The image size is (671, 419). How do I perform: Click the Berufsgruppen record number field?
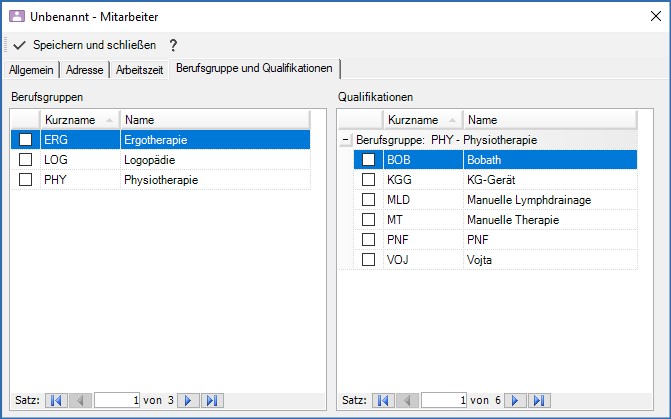tap(117, 401)
